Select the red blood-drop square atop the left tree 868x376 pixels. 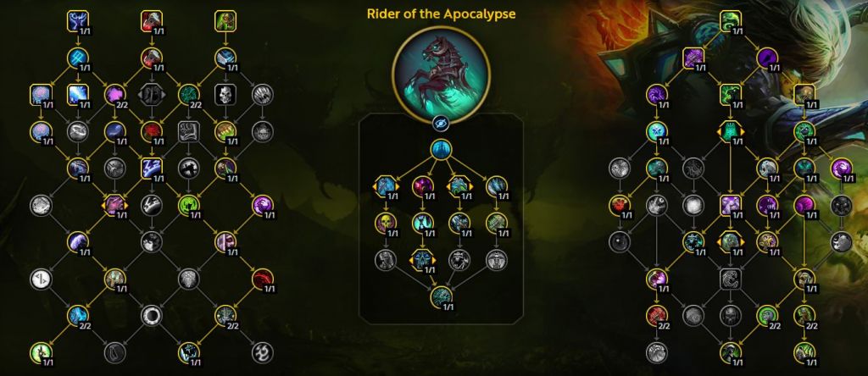click(x=151, y=21)
